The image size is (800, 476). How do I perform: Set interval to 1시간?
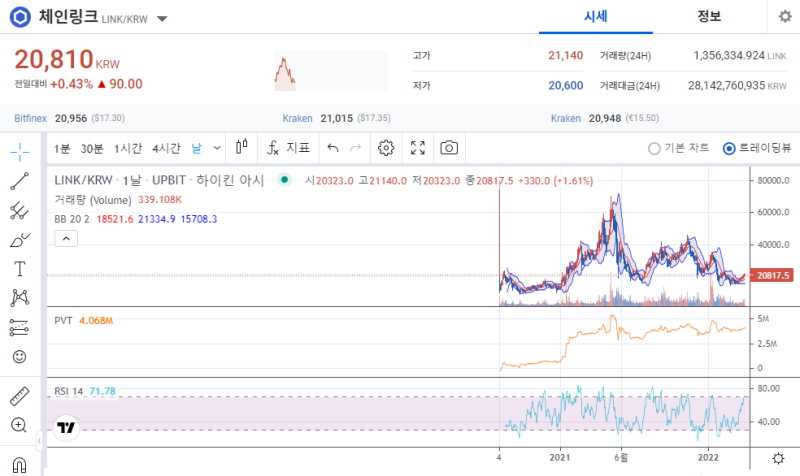coord(128,148)
